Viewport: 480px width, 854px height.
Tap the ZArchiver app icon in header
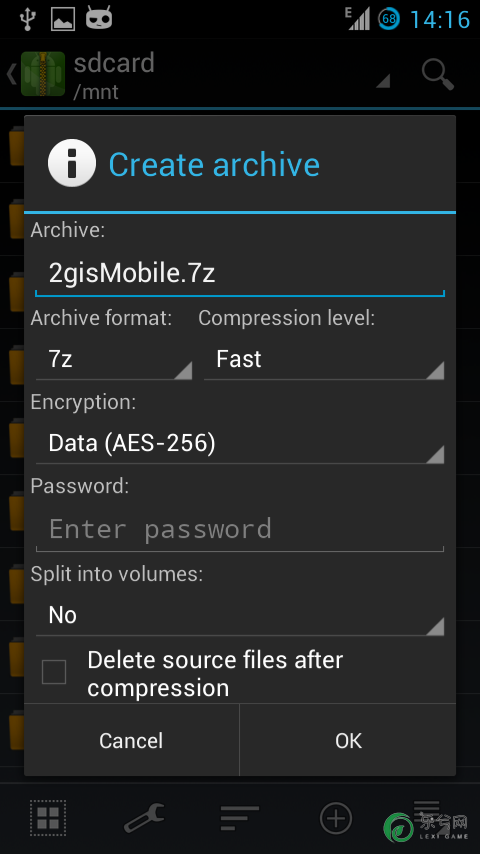tap(43, 74)
